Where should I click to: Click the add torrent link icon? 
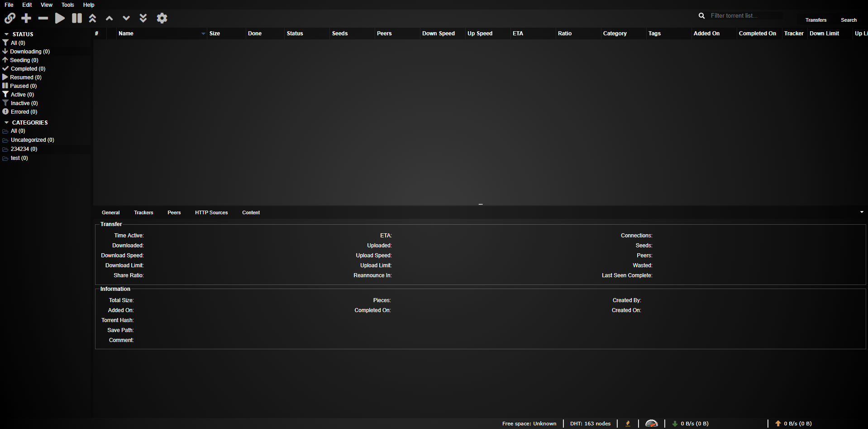[x=10, y=18]
